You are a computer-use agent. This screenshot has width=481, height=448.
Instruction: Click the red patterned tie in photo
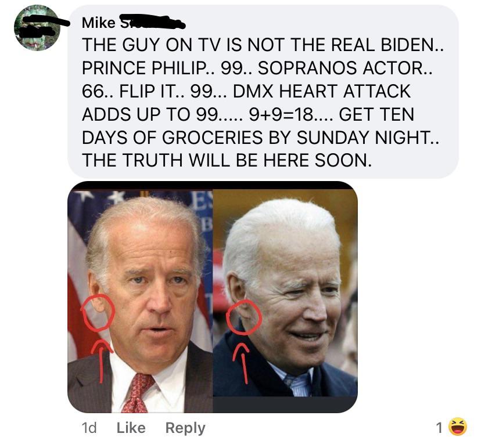coord(137,393)
